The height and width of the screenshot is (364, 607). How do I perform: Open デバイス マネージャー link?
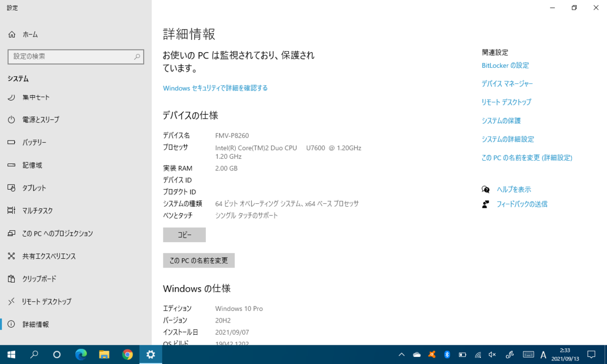tap(507, 83)
